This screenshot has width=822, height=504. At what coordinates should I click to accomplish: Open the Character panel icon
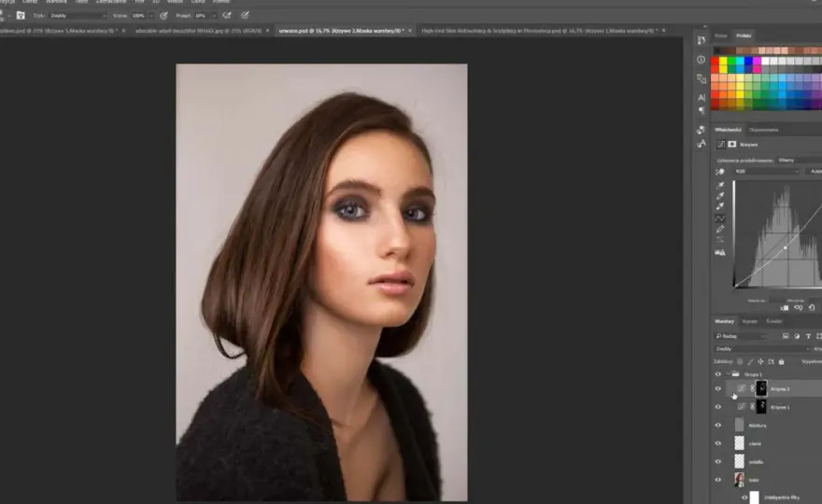(x=702, y=97)
